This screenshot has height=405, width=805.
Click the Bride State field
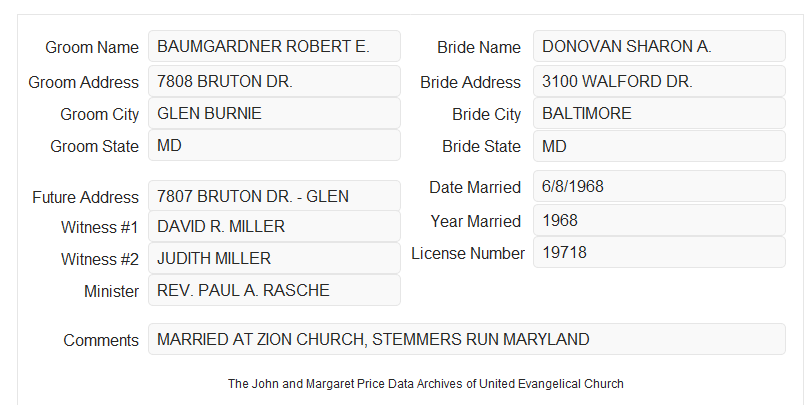[x=659, y=146]
